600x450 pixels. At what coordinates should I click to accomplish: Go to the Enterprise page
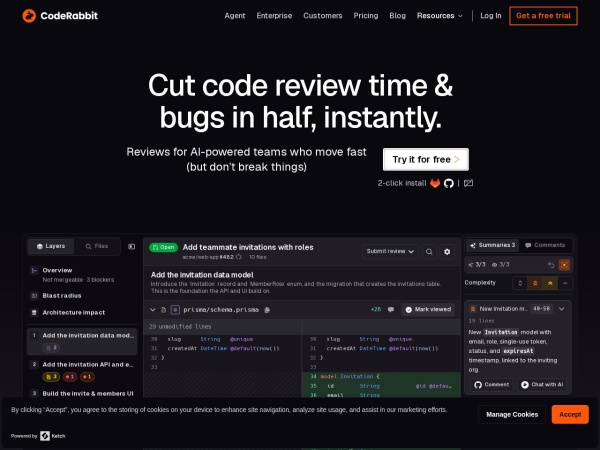pyautogui.click(x=274, y=16)
